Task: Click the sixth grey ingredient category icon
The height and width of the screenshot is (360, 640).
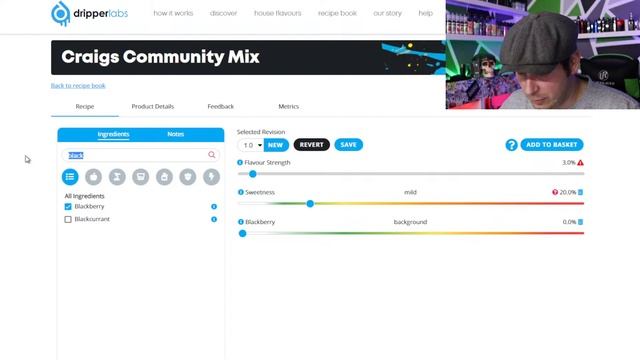Action: tap(188, 177)
